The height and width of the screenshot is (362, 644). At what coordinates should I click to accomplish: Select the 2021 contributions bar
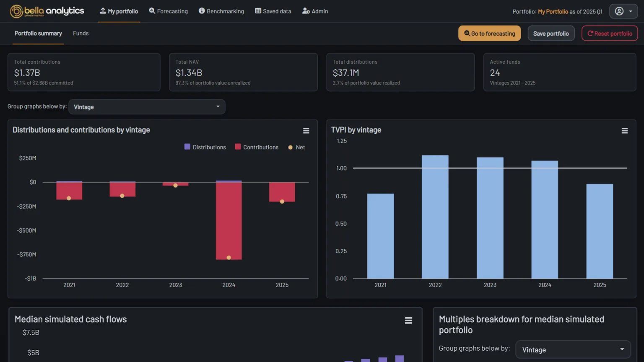coord(69,191)
